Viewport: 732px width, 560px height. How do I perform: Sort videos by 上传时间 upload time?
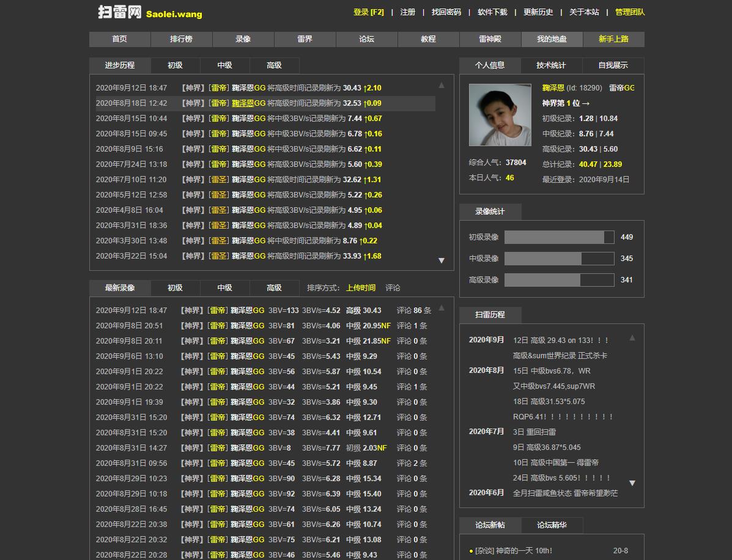361,288
